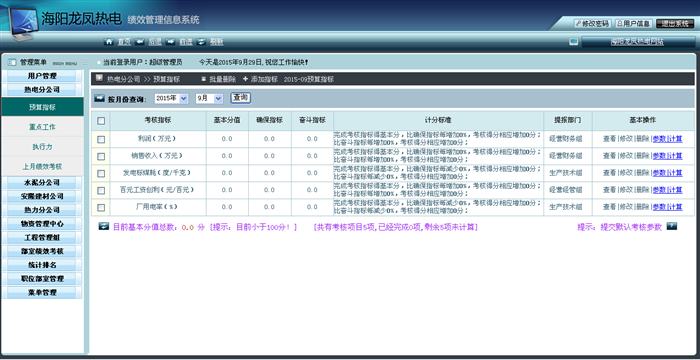Open the 海阳龙凤热电网站 link
Image resolution: width=700 pixels, height=360 pixels.
[x=637, y=42]
